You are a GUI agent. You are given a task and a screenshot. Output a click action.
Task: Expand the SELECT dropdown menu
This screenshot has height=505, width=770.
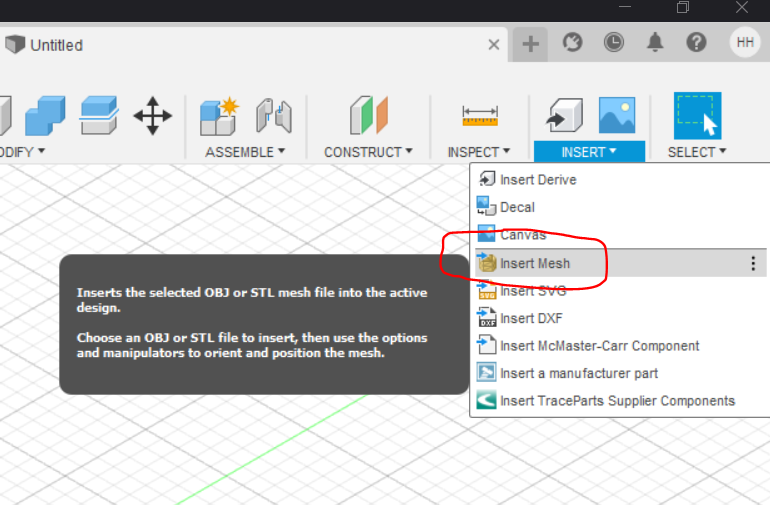697,152
